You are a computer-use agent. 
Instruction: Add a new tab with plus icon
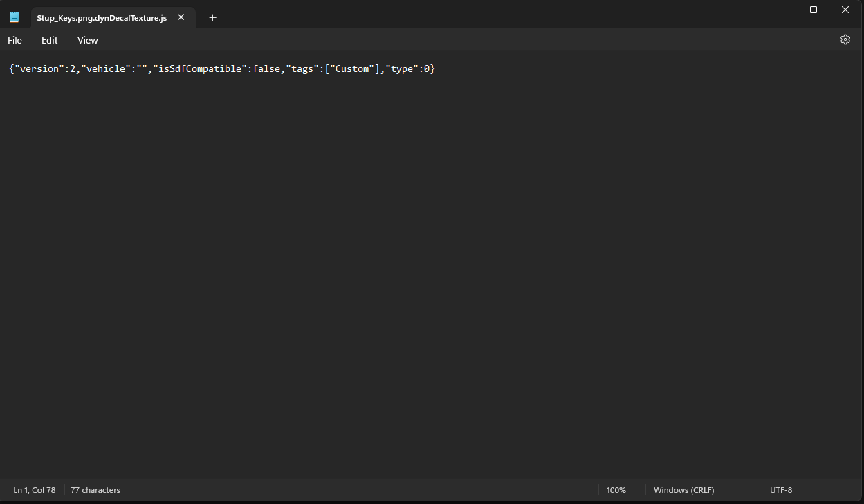[212, 17]
